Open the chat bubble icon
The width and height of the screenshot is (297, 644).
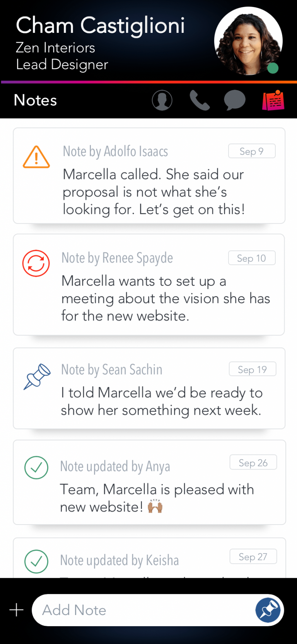coord(235,101)
